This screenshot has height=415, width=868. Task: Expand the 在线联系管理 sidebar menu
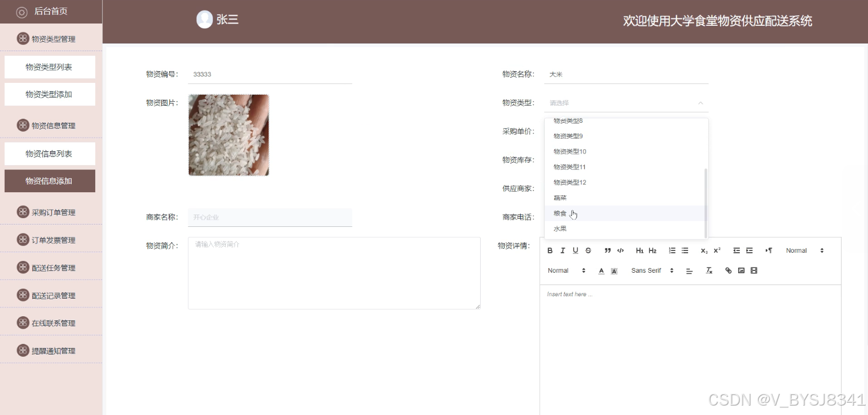(x=51, y=323)
